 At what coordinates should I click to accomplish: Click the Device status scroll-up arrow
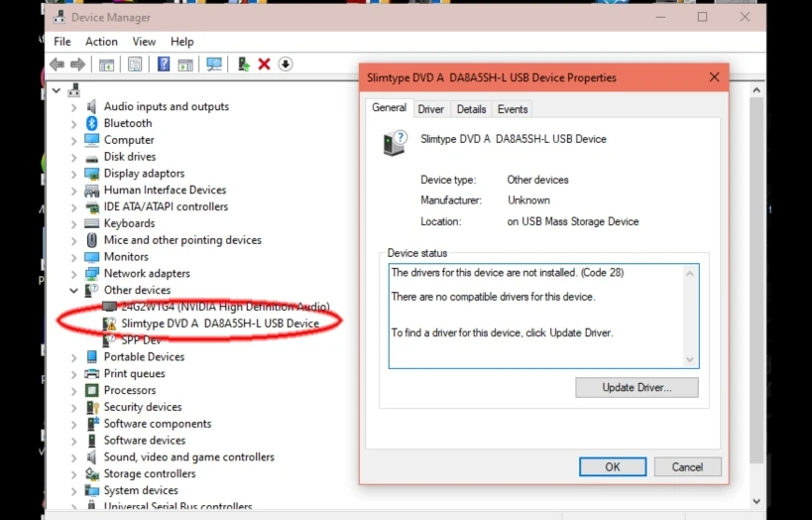coord(689,273)
